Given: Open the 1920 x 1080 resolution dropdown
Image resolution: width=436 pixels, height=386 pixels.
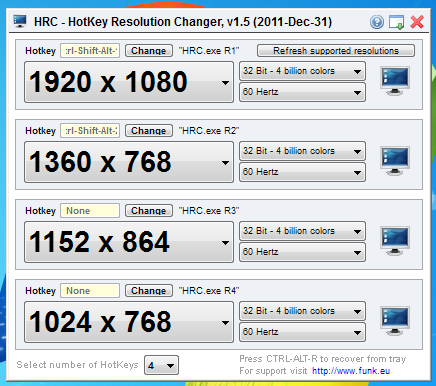Looking at the screenshot, I should [x=129, y=82].
